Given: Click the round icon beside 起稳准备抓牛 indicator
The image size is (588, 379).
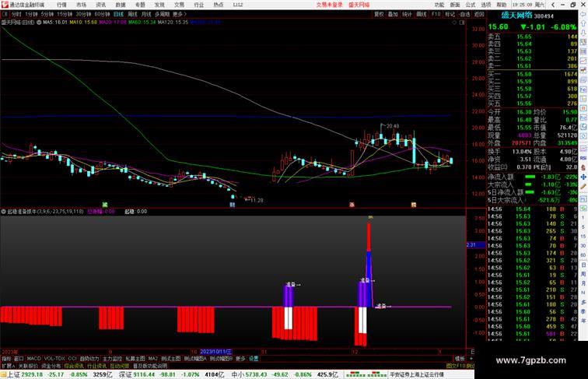Looking at the screenshot, I should 3,212.
